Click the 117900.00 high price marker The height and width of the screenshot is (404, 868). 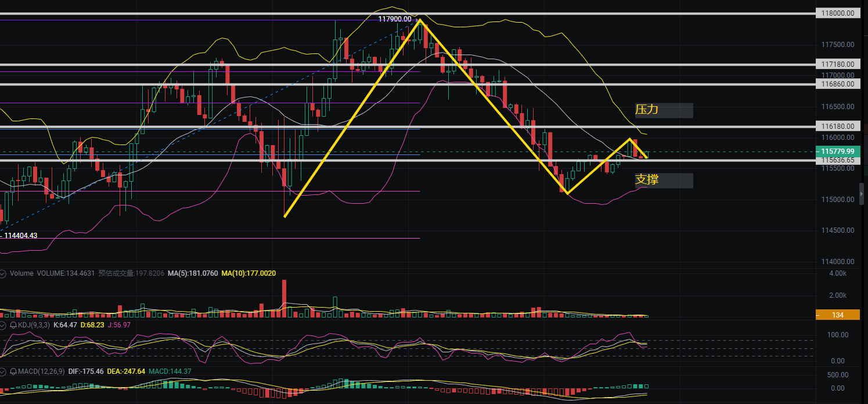(x=394, y=19)
